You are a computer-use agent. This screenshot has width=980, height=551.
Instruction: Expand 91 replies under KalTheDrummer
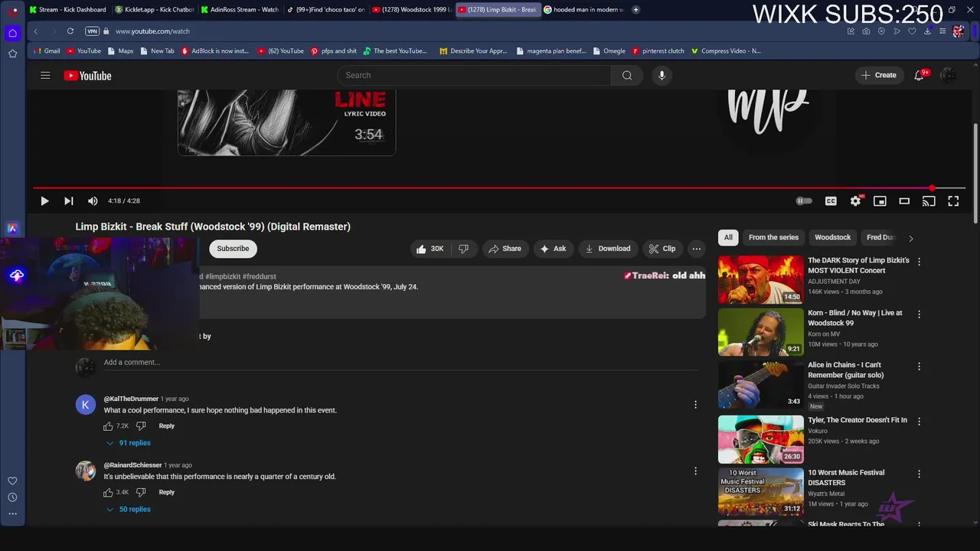point(129,443)
